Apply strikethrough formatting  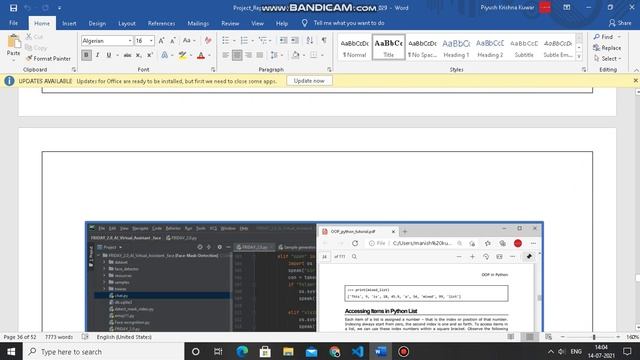pyautogui.click(x=127, y=55)
